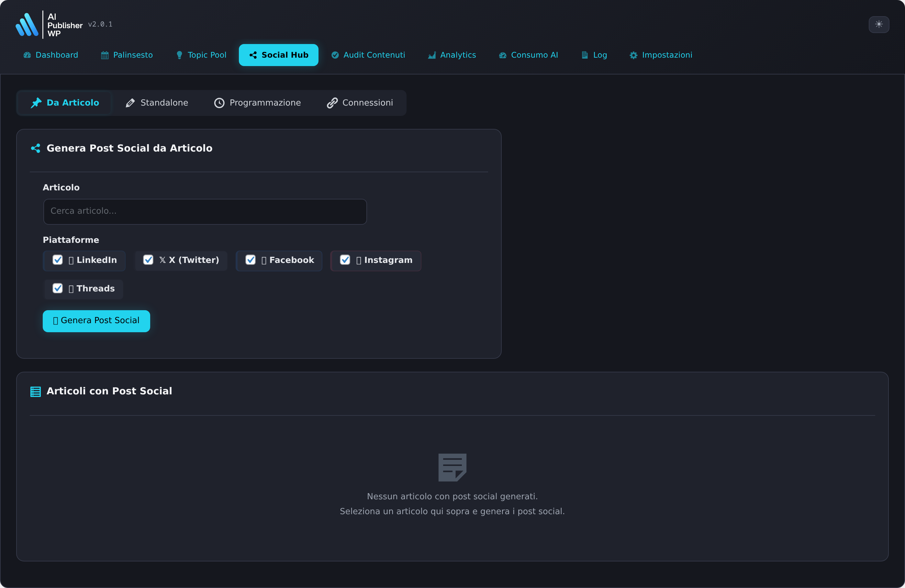
Task: Toggle light mode with the sun icon
Action: [879, 24]
